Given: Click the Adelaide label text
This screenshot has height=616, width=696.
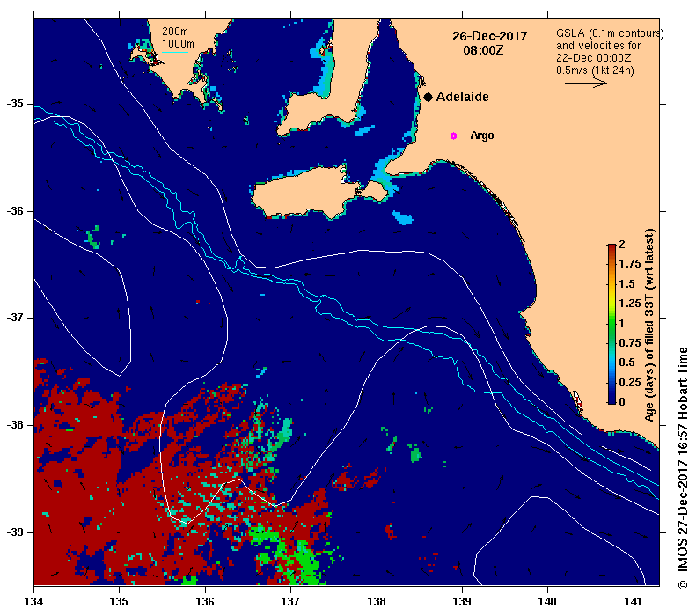Looking at the screenshot, I should pos(462,97).
